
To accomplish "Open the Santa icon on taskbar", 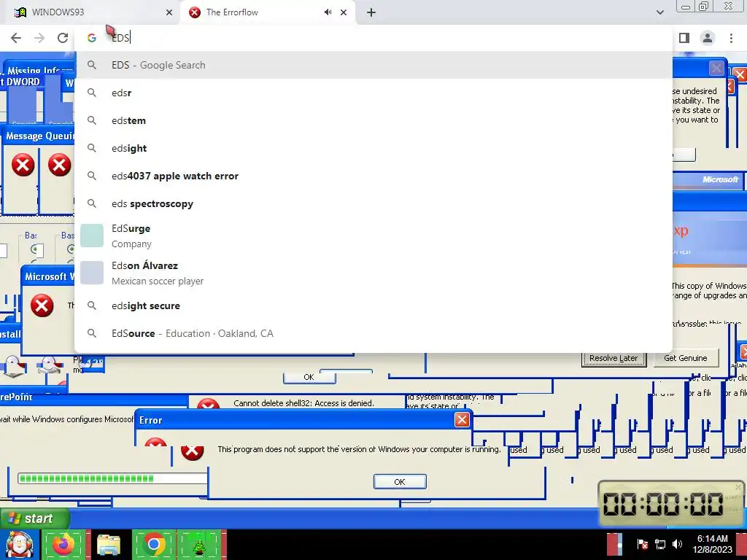I will coord(20,545).
